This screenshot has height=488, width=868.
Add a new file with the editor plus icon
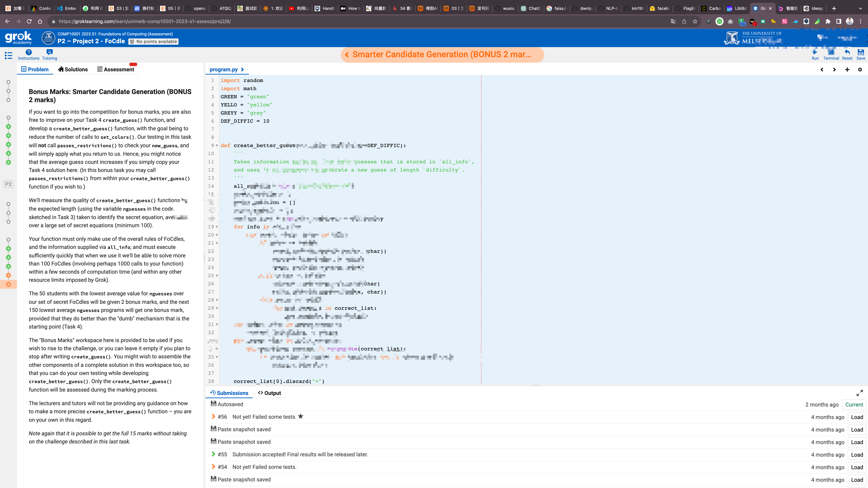(847, 69)
